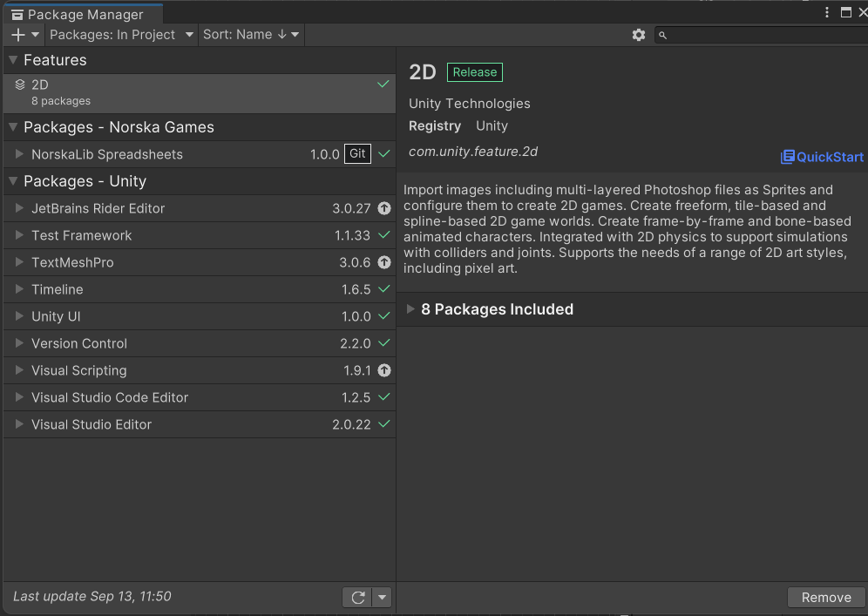This screenshot has width=868, height=616.
Task: Open the window kebab options menu
Action: [826, 12]
